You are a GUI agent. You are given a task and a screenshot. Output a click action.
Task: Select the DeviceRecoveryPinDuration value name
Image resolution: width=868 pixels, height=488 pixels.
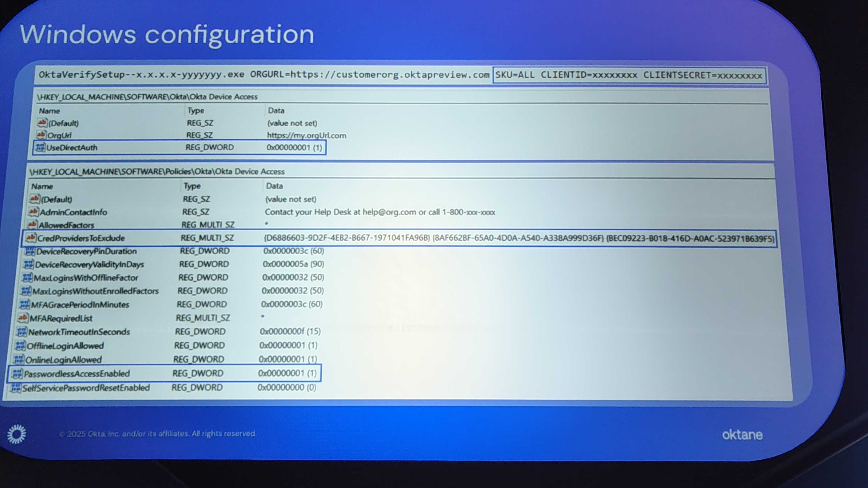tap(87, 251)
